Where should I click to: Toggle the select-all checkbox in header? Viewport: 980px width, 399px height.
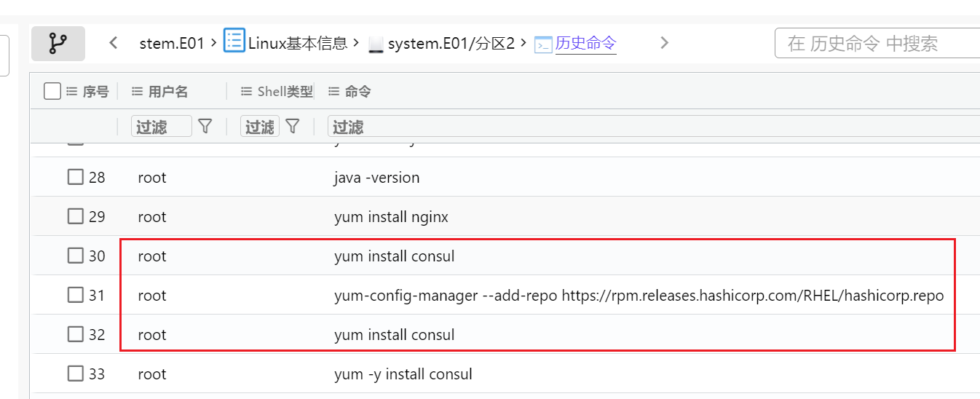tap(52, 91)
